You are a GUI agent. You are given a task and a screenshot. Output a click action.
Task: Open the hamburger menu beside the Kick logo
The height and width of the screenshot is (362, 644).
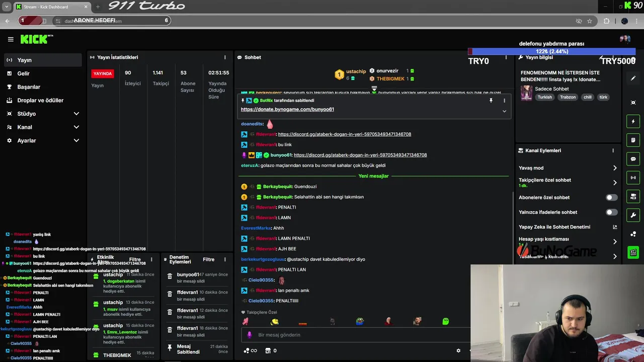point(11,39)
